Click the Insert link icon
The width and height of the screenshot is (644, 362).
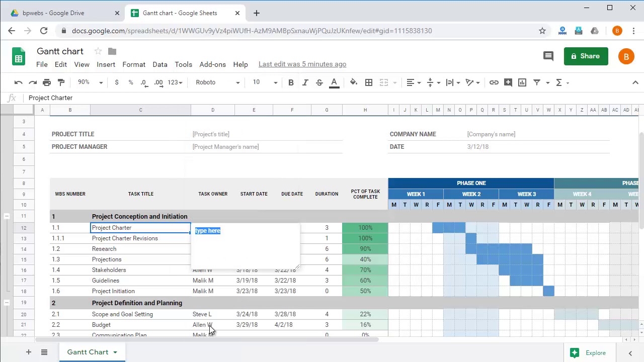pyautogui.click(x=494, y=82)
